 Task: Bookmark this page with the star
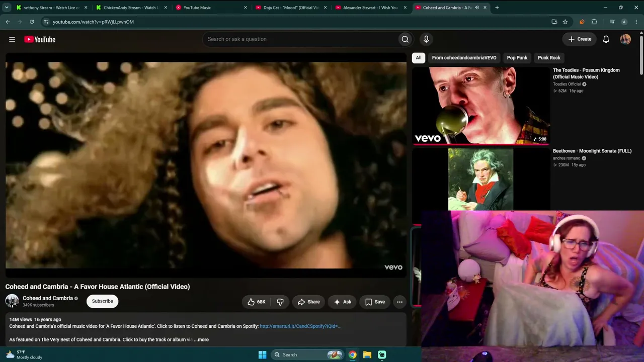(565, 22)
